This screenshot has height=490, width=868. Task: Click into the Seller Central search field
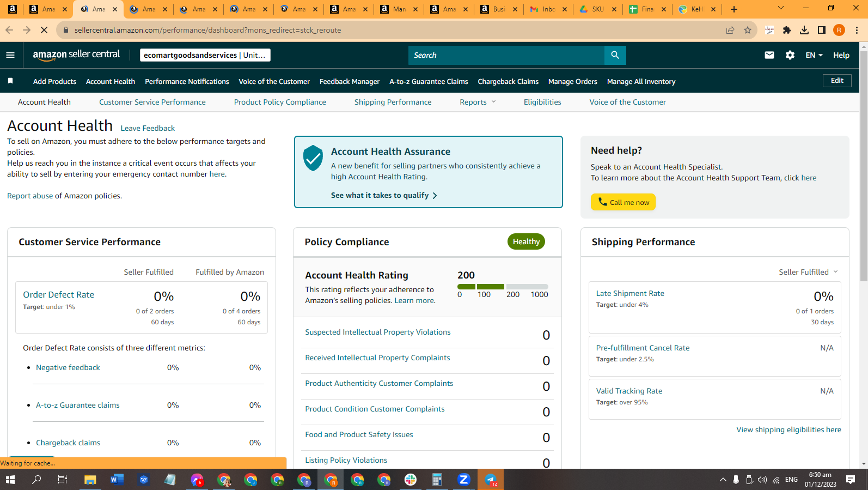pyautogui.click(x=506, y=55)
